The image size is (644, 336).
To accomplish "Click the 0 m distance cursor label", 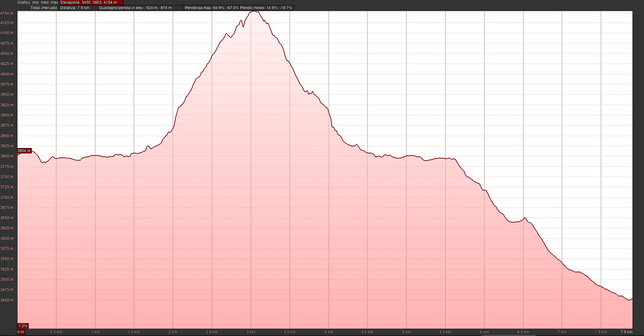I will tap(21, 332).
